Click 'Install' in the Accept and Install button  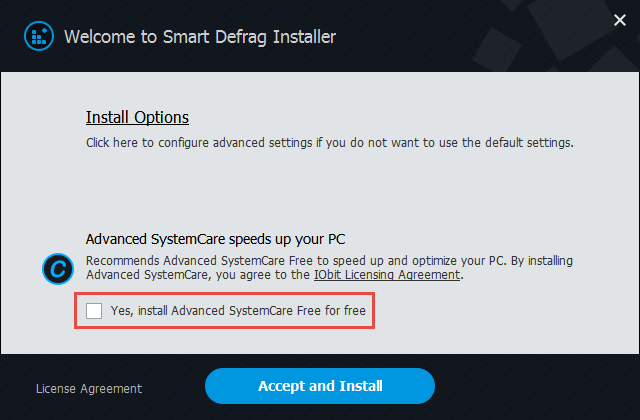tap(361, 386)
